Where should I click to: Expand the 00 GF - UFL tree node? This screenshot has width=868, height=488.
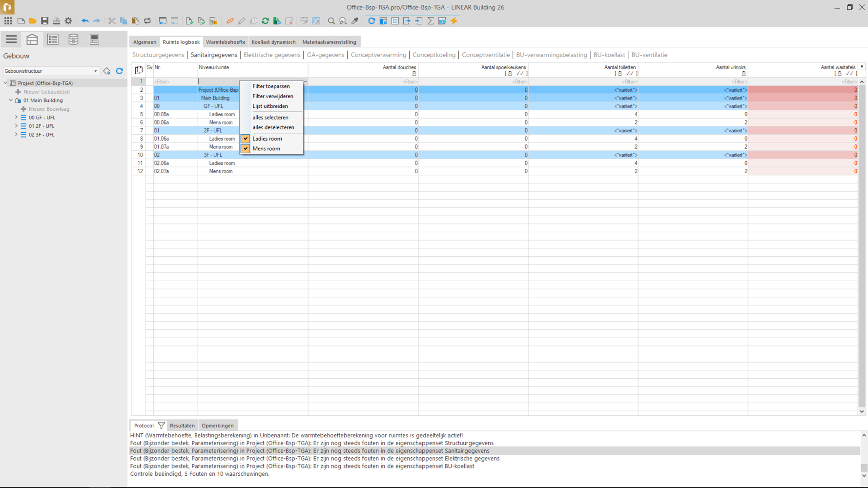[x=16, y=118]
